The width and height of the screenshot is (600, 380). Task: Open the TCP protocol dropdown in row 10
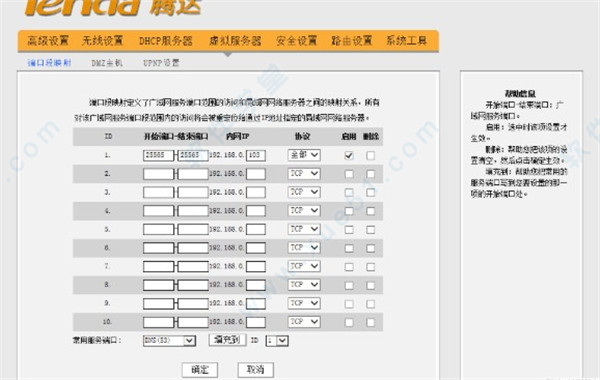click(x=304, y=322)
